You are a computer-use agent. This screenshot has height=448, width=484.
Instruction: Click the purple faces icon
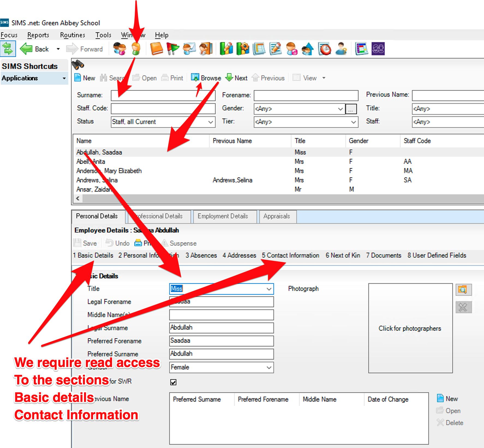[x=378, y=49]
